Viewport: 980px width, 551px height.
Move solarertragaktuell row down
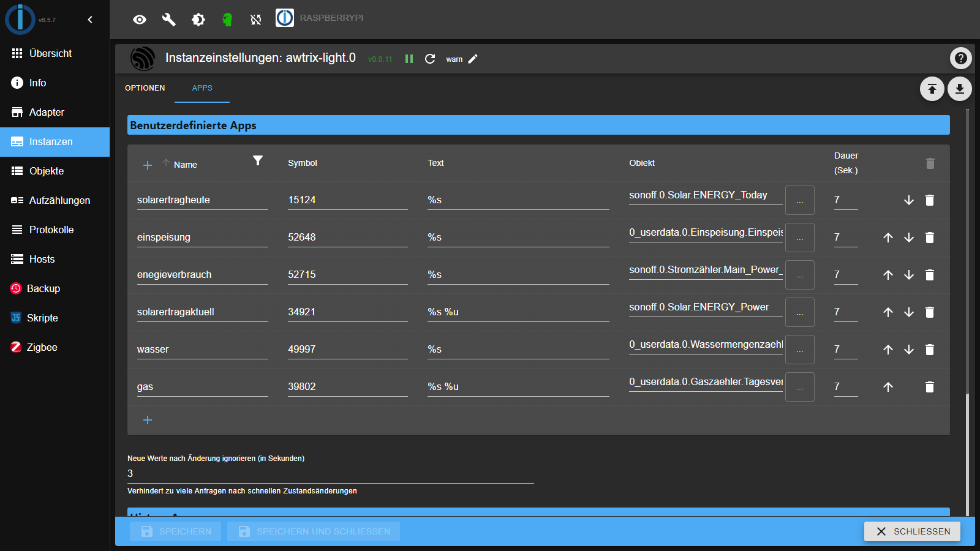pyautogui.click(x=909, y=312)
